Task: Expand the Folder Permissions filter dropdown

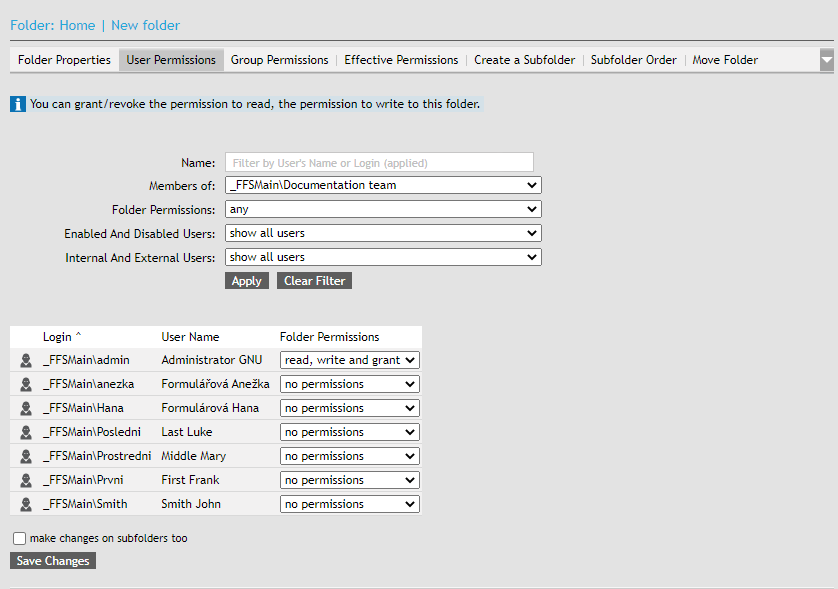Action: click(383, 209)
